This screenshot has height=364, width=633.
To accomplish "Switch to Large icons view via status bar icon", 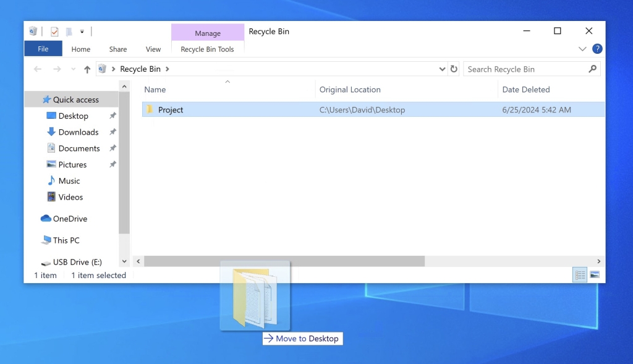I will coord(595,274).
